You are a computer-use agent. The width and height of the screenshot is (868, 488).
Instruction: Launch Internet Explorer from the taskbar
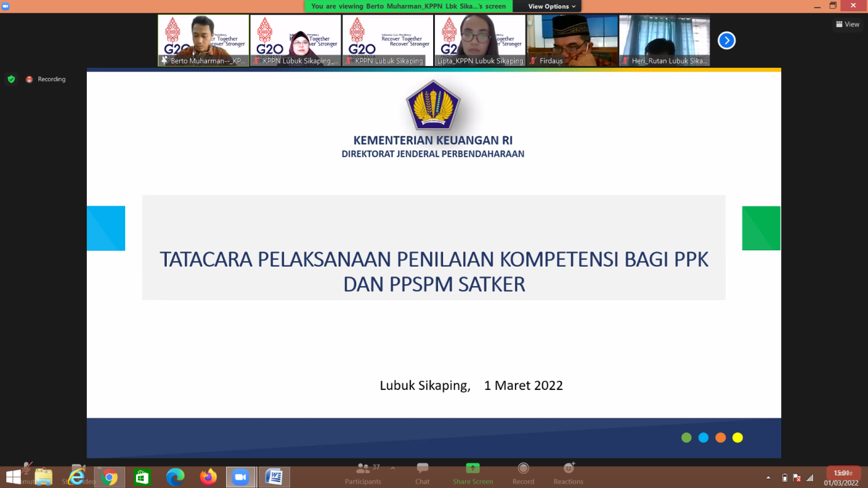coord(77,477)
